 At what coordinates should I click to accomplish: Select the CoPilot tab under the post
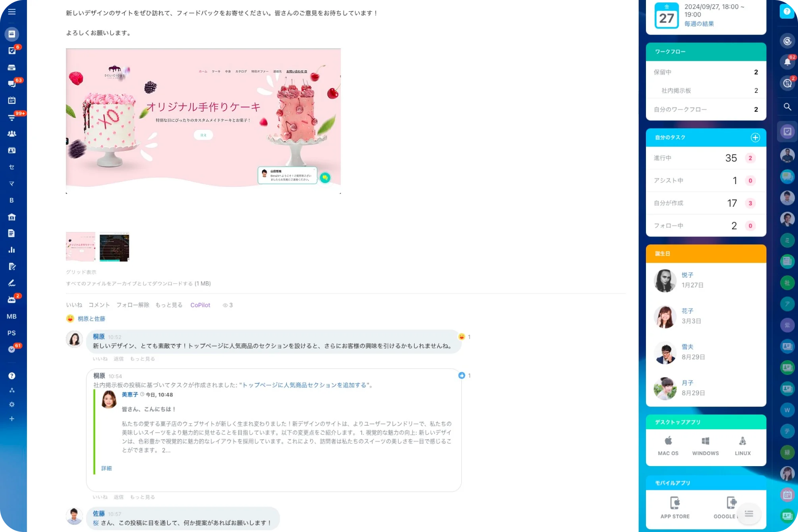[200, 305]
